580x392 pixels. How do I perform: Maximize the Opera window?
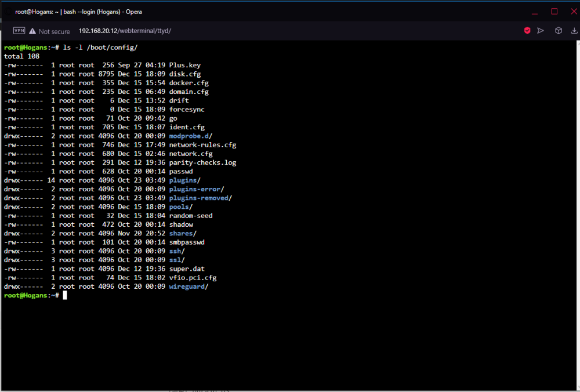tap(554, 12)
